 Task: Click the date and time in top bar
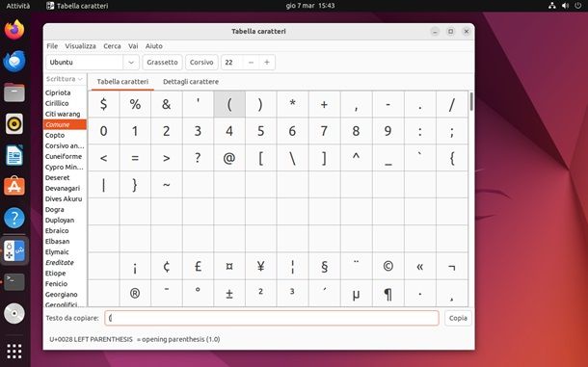(x=310, y=6)
